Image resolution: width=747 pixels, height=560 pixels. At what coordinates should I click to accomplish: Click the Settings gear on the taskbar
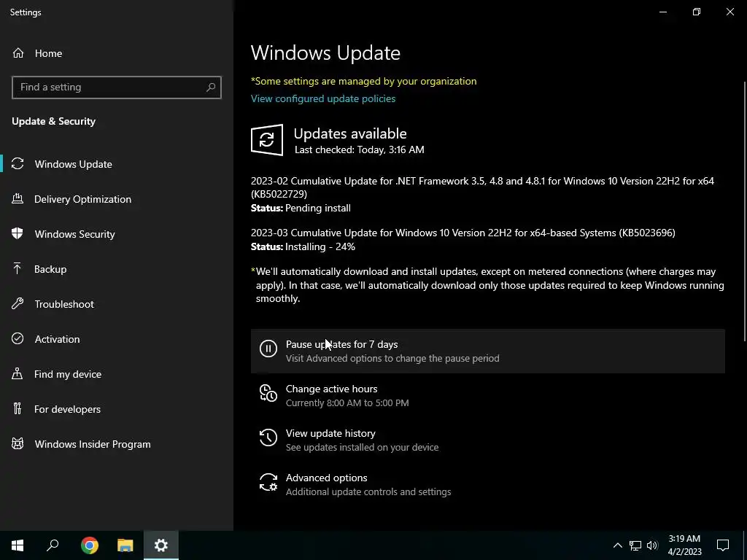click(161, 545)
